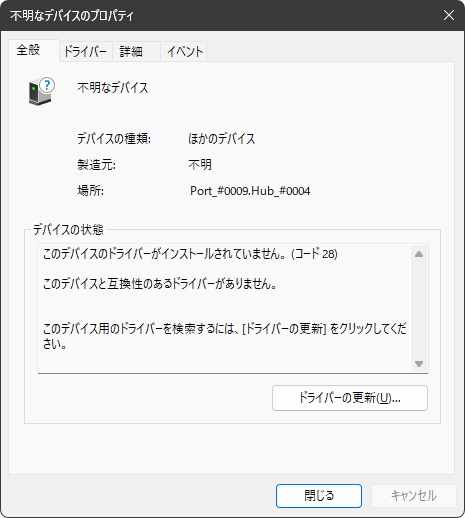
Task: Close the properties dialog with X
Action: (449, 15)
